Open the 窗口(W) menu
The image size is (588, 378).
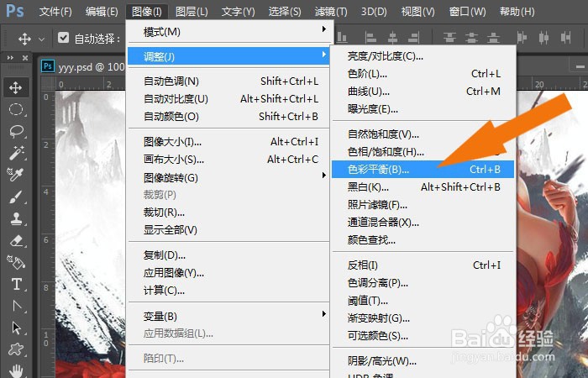coord(467,12)
